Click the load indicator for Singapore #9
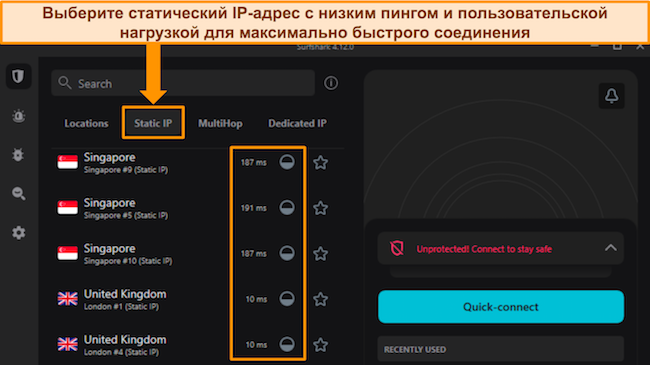Image resolution: width=650 pixels, height=365 pixels. 287,162
